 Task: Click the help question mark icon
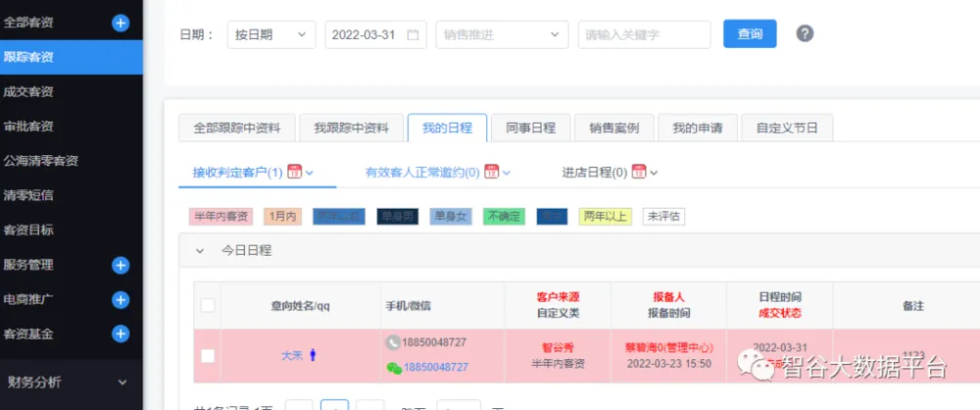805,34
